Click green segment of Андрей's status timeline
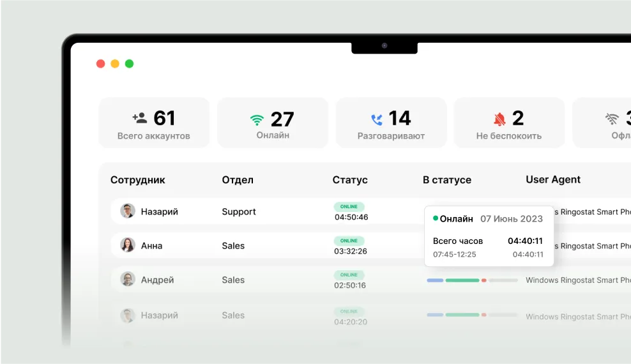631x364 pixels. coord(462,280)
